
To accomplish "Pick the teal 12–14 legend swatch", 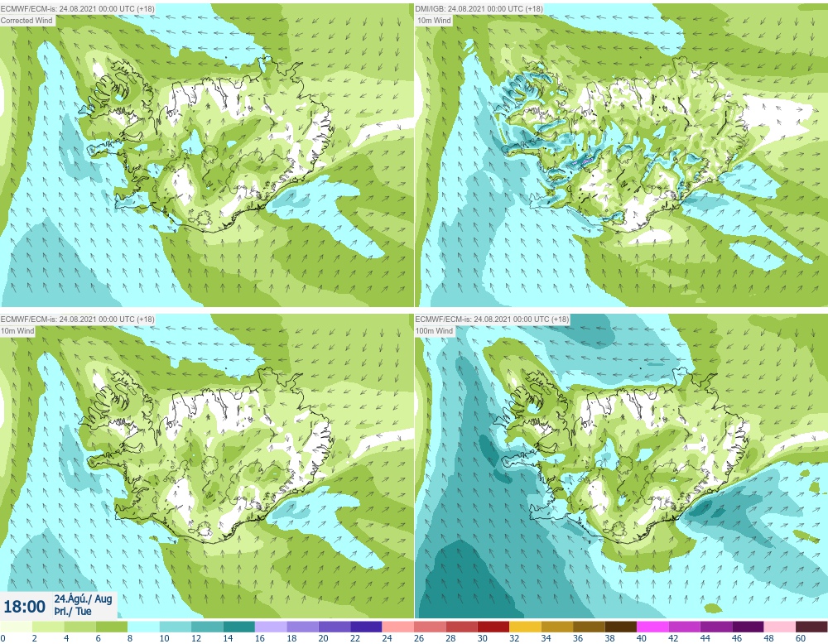I will (207, 627).
